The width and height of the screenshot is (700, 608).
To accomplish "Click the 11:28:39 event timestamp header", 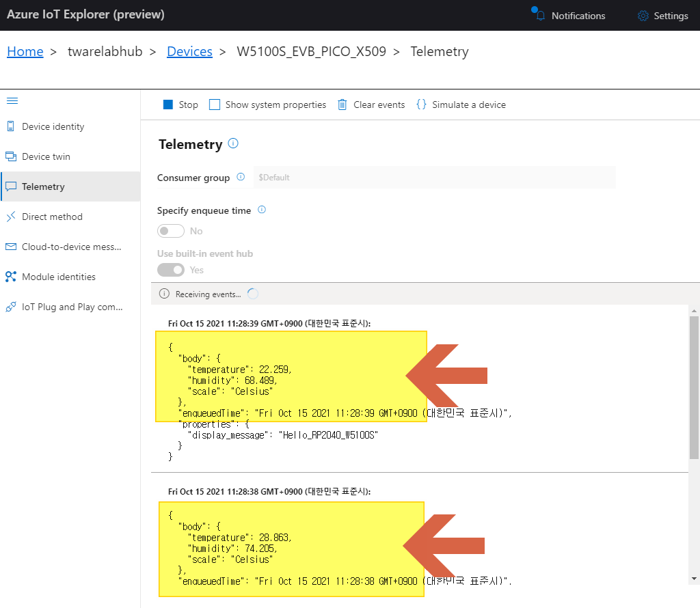I will click(x=269, y=323).
